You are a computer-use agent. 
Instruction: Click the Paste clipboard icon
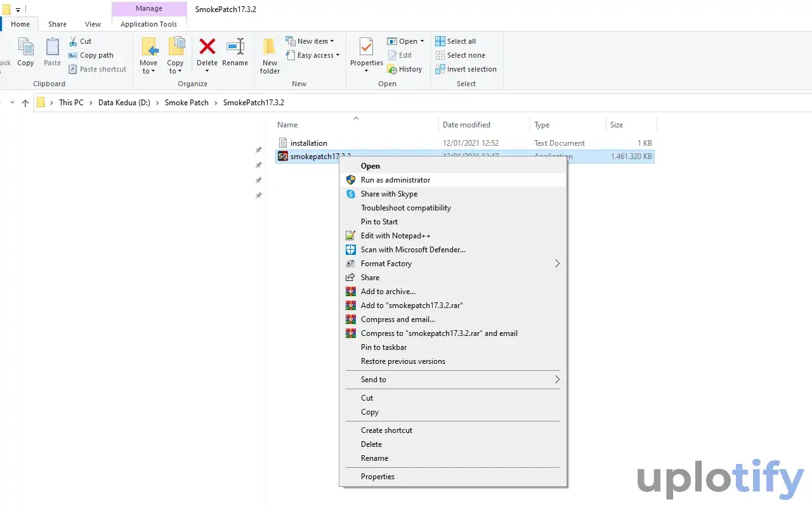(52, 48)
